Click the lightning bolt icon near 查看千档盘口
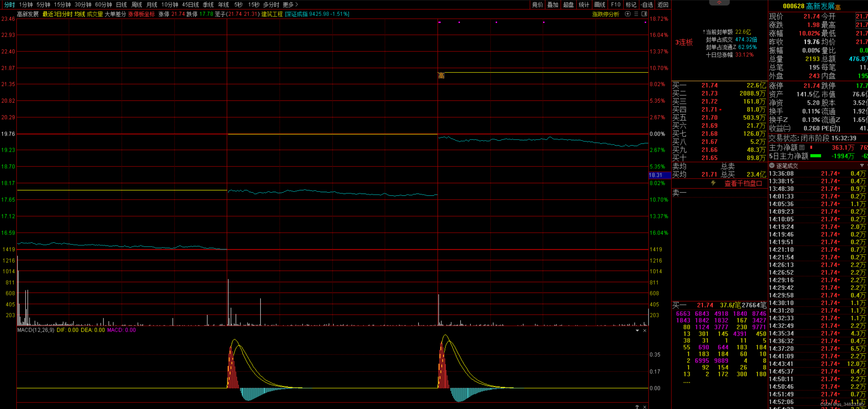The height and width of the screenshot is (409, 868). click(713, 183)
